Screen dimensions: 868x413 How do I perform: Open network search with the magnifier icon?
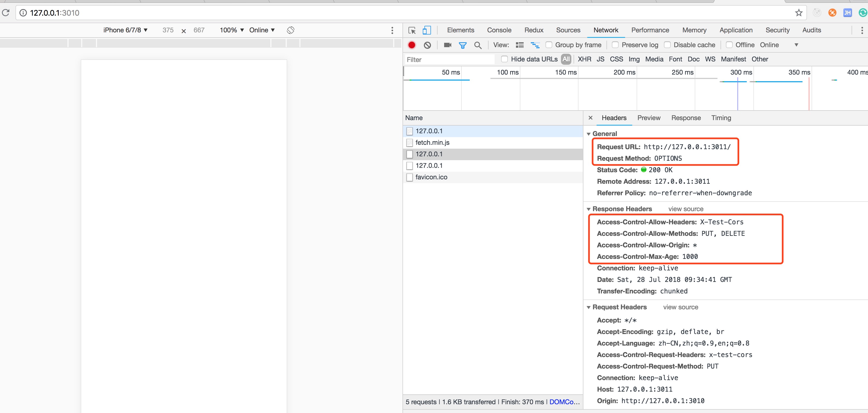pyautogui.click(x=478, y=45)
